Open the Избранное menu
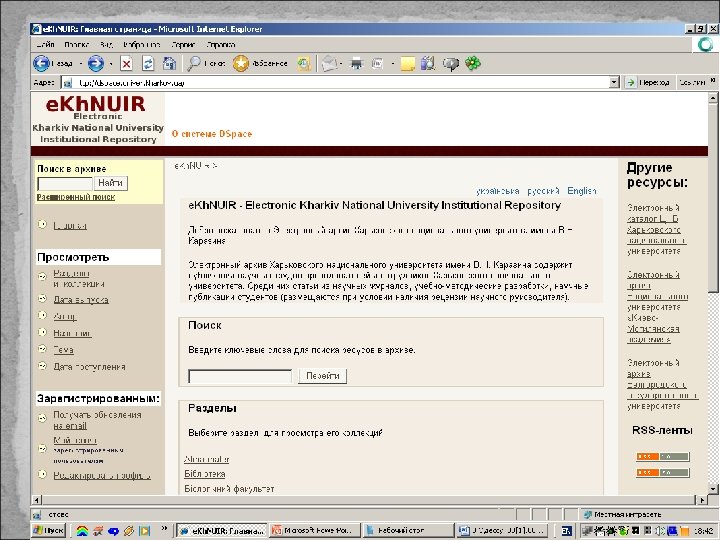 point(141,45)
